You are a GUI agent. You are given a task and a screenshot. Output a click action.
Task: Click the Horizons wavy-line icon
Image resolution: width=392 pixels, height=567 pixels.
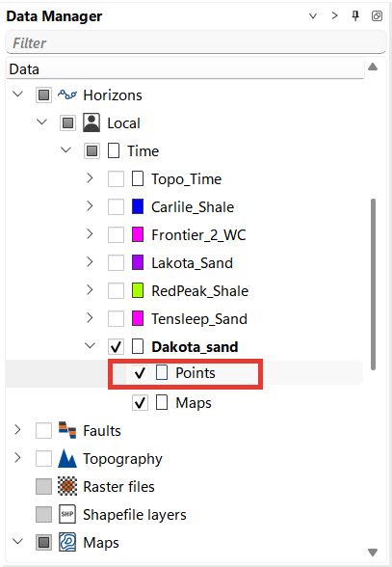point(67,95)
